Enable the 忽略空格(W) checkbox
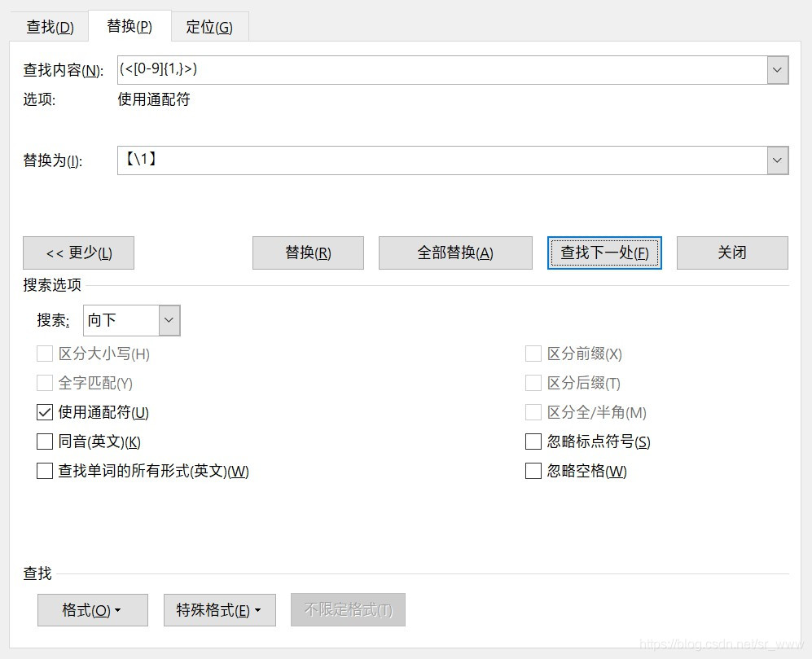The image size is (812, 659). tap(533, 471)
